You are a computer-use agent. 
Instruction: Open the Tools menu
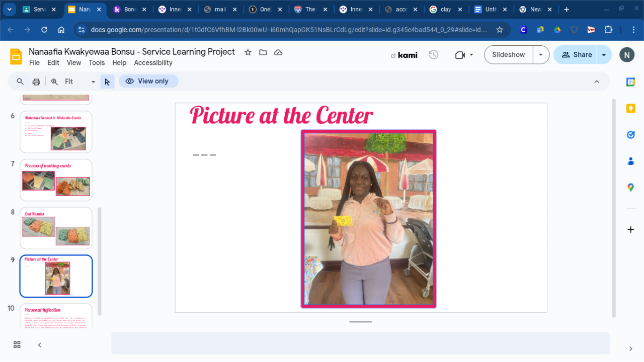(97, 63)
